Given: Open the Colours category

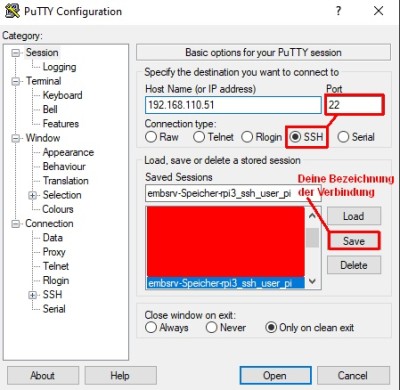Looking at the screenshot, I should [58, 209].
